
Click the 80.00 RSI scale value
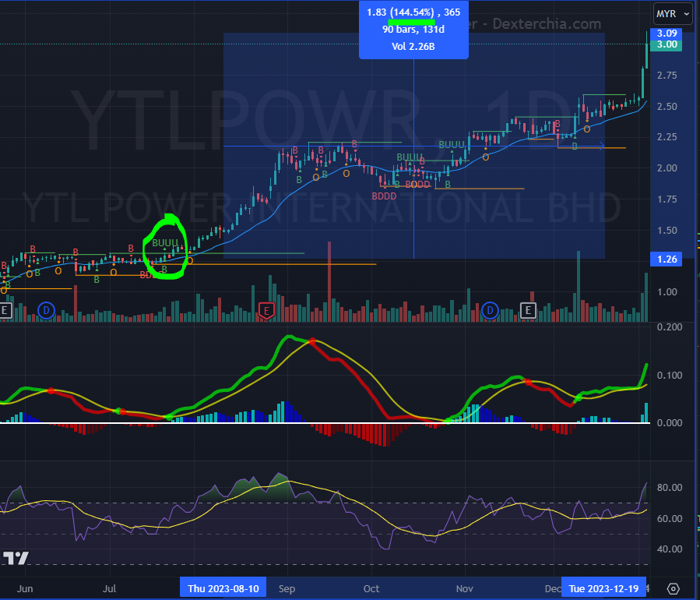(670, 488)
